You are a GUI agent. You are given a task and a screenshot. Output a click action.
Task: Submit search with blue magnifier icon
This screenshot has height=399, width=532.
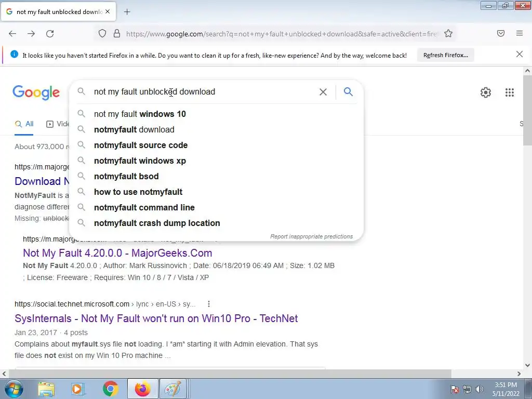[x=348, y=91]
